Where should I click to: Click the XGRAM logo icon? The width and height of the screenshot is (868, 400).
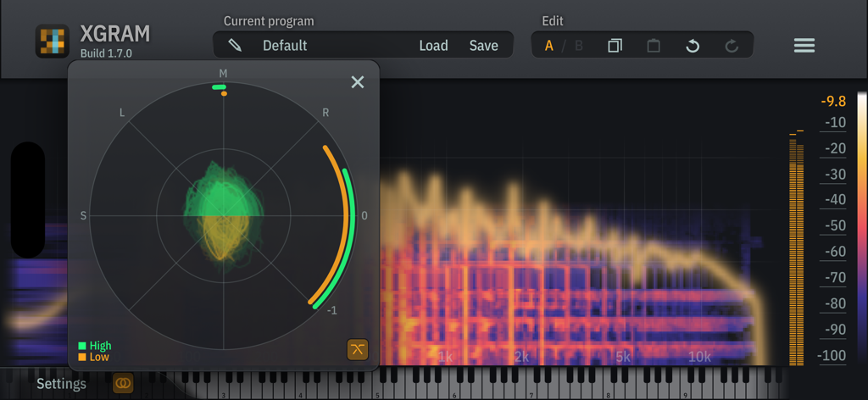[x=53, y=42]
